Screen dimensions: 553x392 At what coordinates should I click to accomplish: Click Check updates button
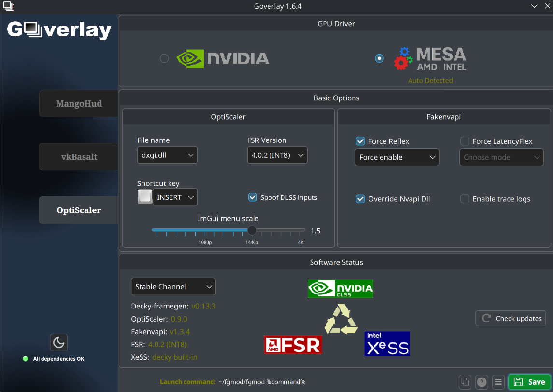pyautogui.click(x=510, y=318)
